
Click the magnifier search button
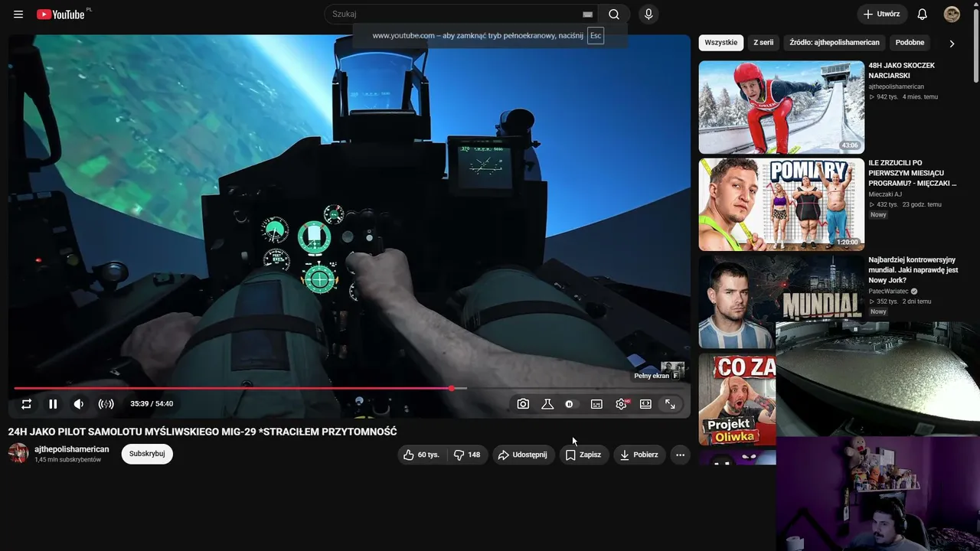[x=614, y=15]
